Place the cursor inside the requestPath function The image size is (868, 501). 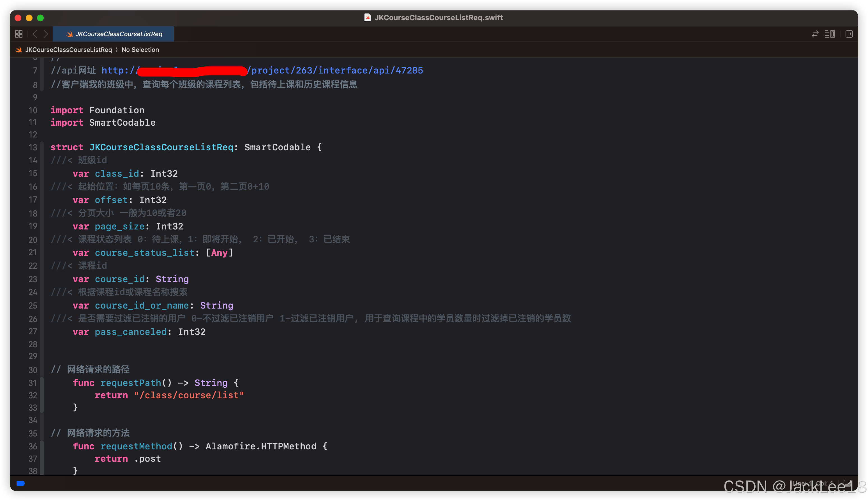click(x=131, y=383)
